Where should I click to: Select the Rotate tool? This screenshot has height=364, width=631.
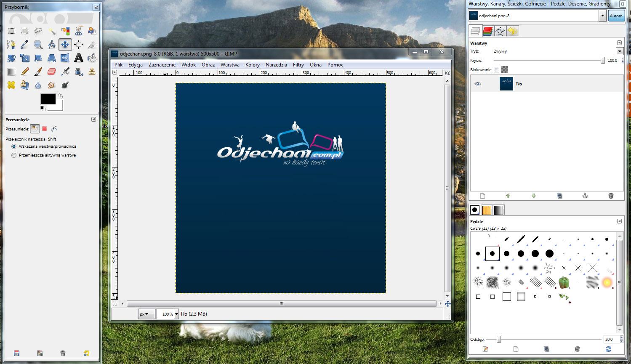pyautogui.click(x=11, y=58)
